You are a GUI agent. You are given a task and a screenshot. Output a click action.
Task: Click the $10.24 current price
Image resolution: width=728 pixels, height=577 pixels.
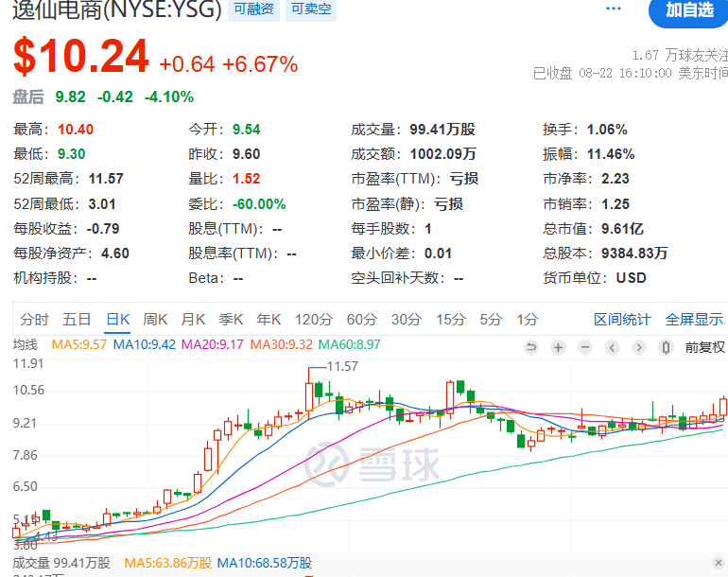click(x=81, y=57)
